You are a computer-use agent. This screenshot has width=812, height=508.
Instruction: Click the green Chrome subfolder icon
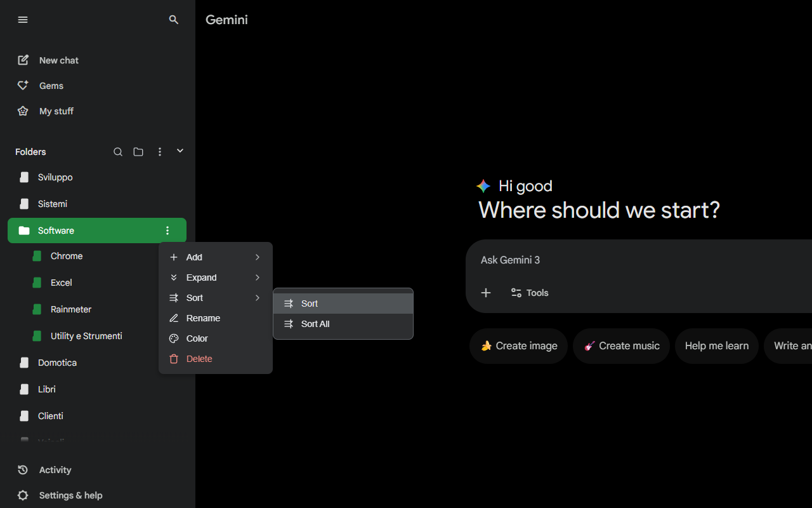pyautogui.click(x=37, y=256)
